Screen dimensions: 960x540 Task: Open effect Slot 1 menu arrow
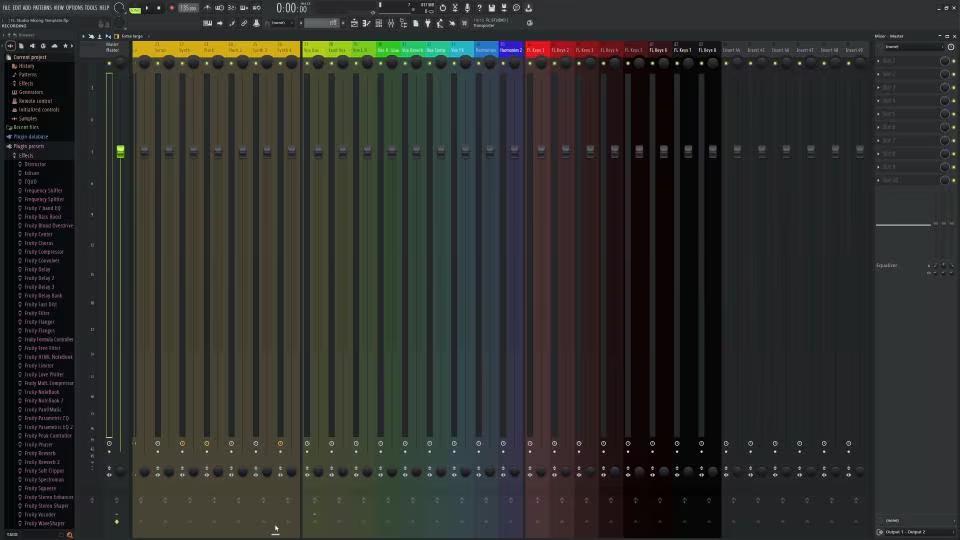click(879, 61)
